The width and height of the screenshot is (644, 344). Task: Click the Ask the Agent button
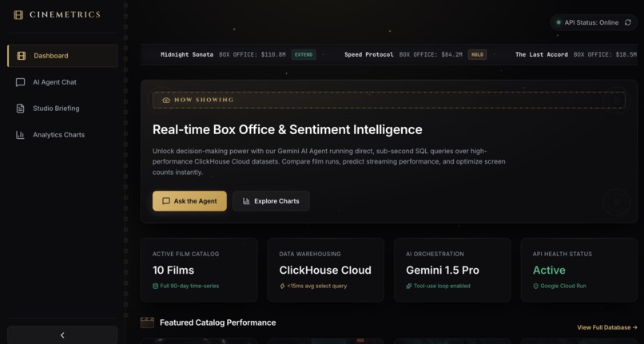click(x=189, y=201)
